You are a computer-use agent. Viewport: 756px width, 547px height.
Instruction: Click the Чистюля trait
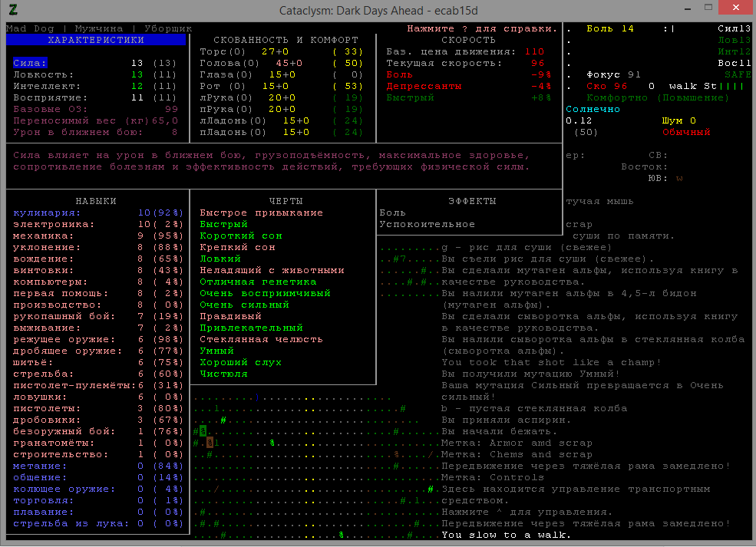(x=223, y=374)
